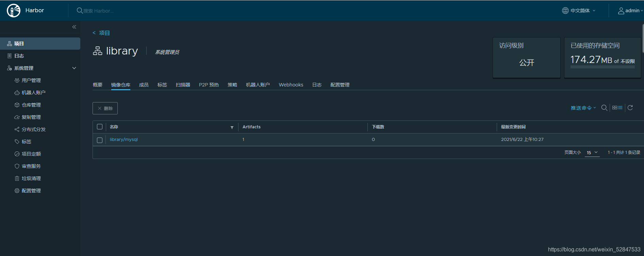Click the filter icon in 名称 column
The image size is (644, 256).
pyautogui.click(x=232, y=127)
